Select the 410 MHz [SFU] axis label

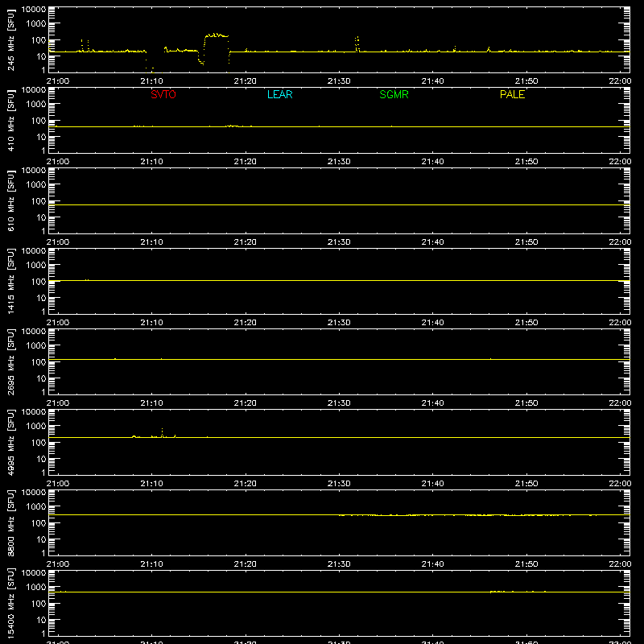coord(11,120)
